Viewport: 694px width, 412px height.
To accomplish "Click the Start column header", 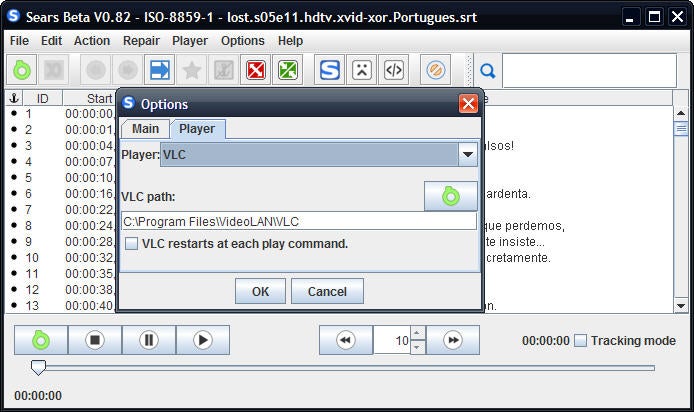I will tap(99, 98).
